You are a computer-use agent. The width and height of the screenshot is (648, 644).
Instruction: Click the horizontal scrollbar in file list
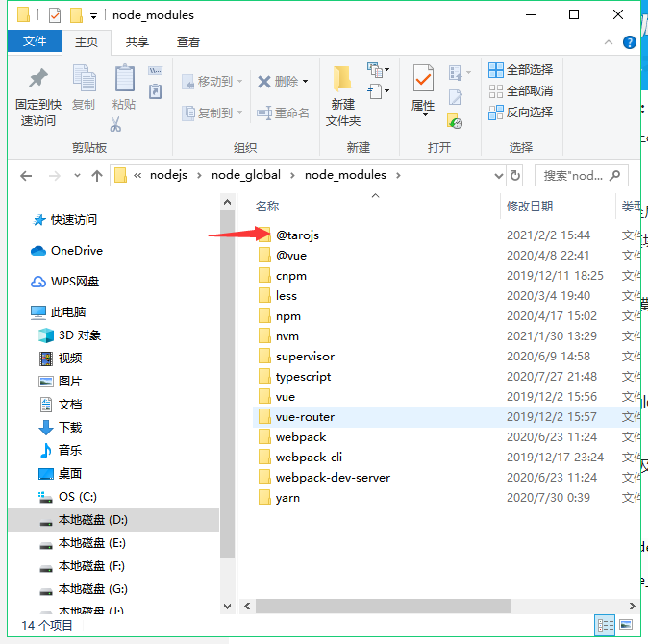click(x=383, y=606)
